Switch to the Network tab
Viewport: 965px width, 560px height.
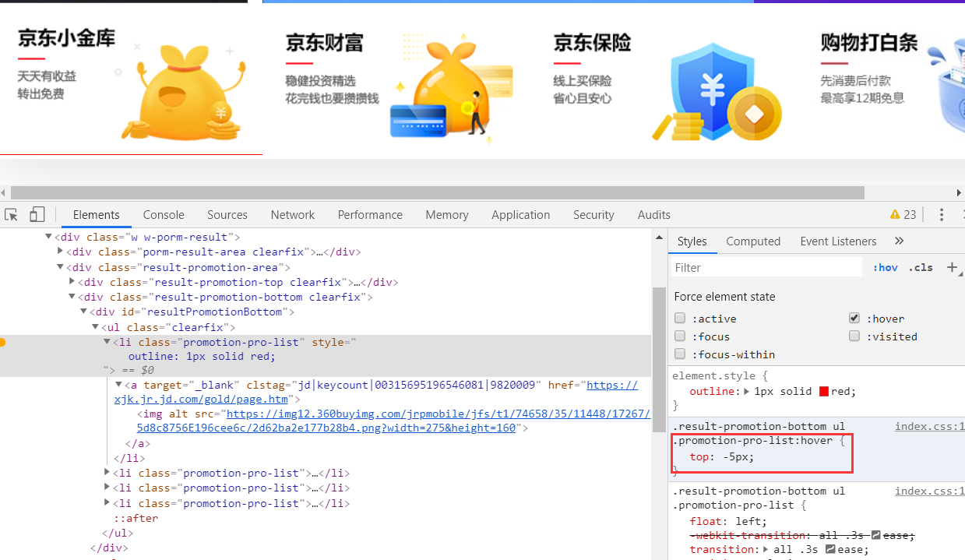pos(293,215)
